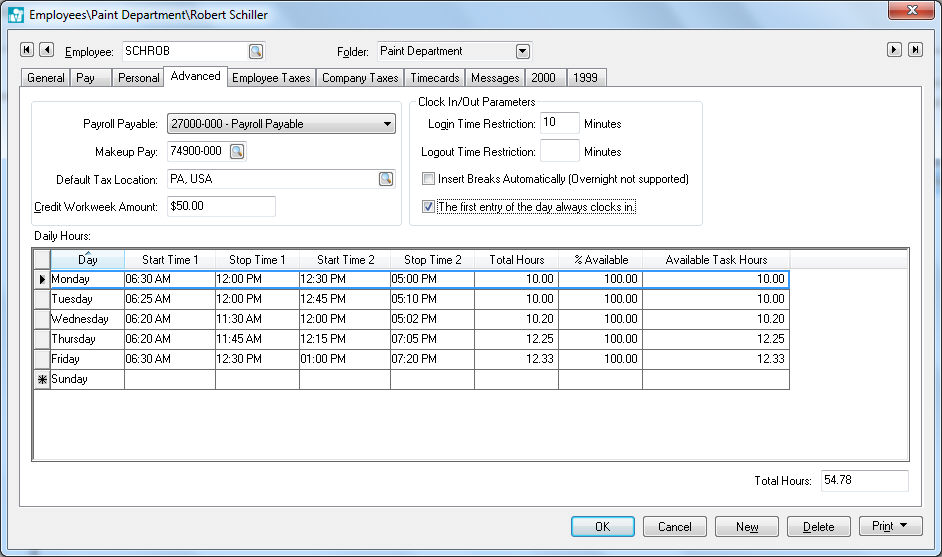Select the Monday row selector arrow

pyautogui.click(x=42, y=280)
